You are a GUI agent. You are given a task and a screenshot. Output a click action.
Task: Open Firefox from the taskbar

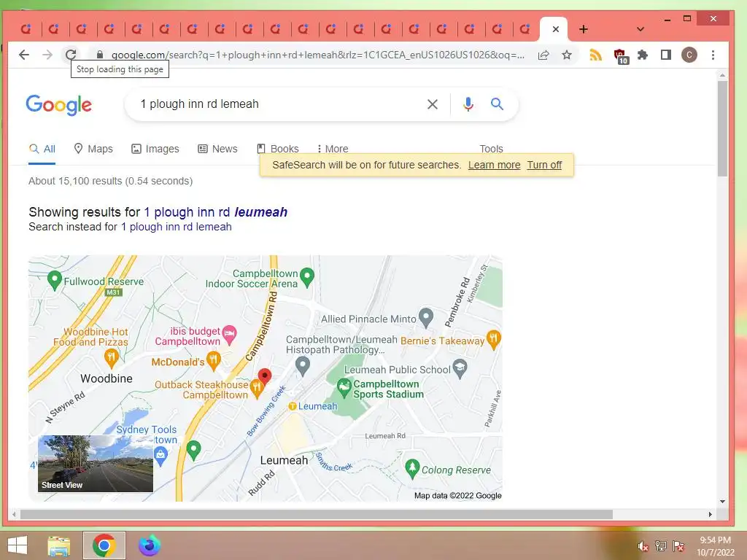(149, 545)
